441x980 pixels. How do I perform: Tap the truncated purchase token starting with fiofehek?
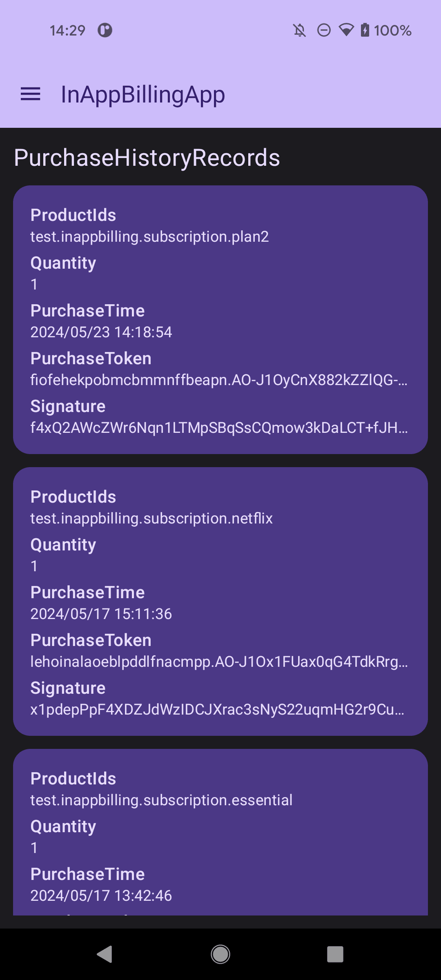click(219, 380)
